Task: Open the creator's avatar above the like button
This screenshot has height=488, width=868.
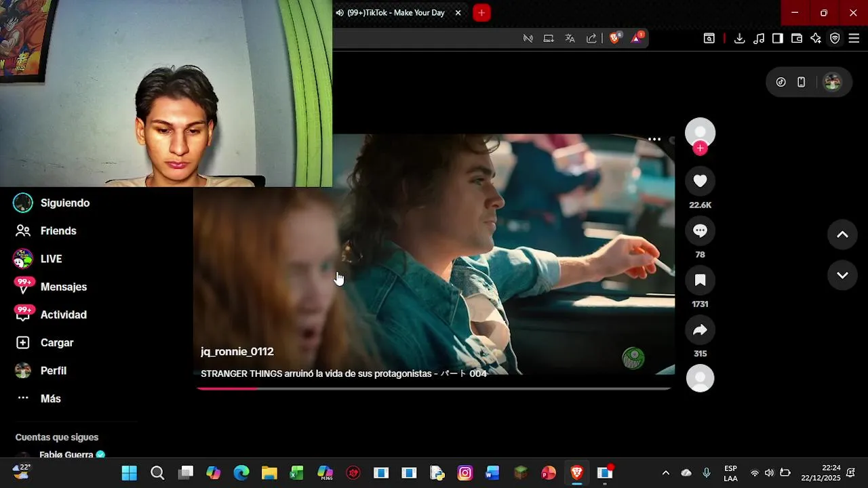Action: [700, 132]
